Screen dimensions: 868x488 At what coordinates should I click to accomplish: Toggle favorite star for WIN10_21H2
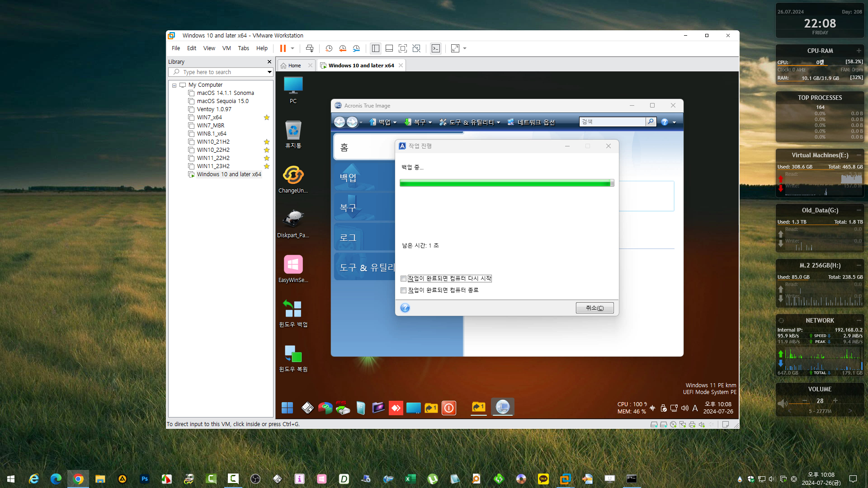coord(267,142)
